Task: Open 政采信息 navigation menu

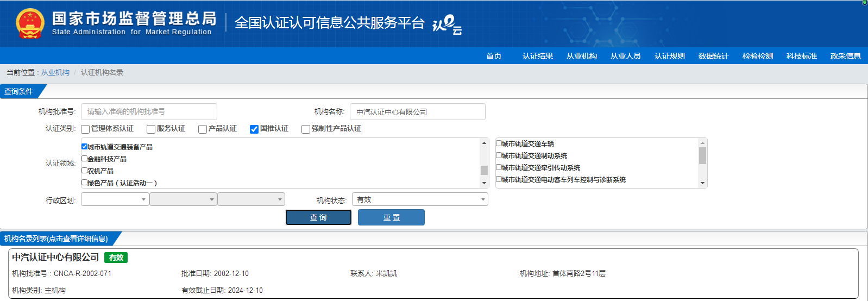Action: pyautogui.click(x=846, y=56)
